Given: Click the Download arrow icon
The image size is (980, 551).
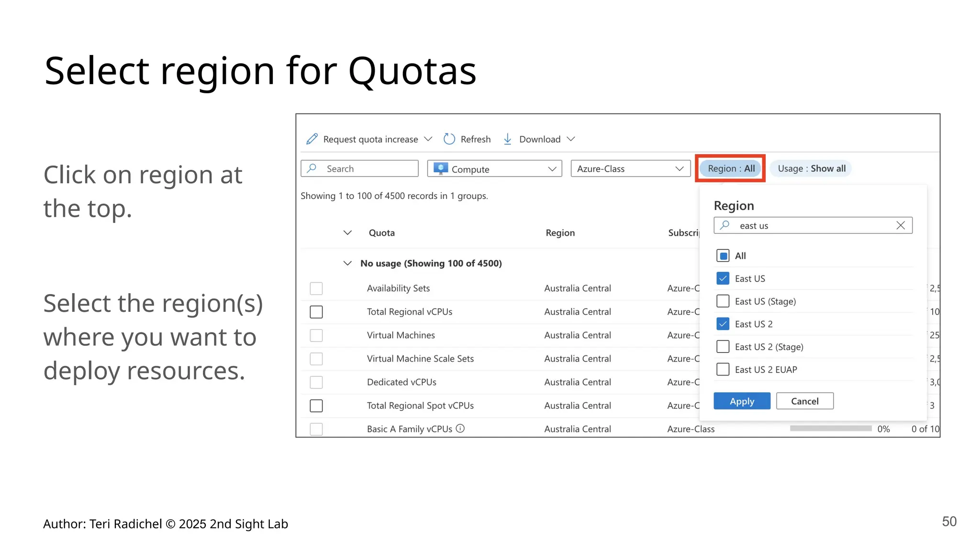Looking at the screenshot, I should 508,139.
